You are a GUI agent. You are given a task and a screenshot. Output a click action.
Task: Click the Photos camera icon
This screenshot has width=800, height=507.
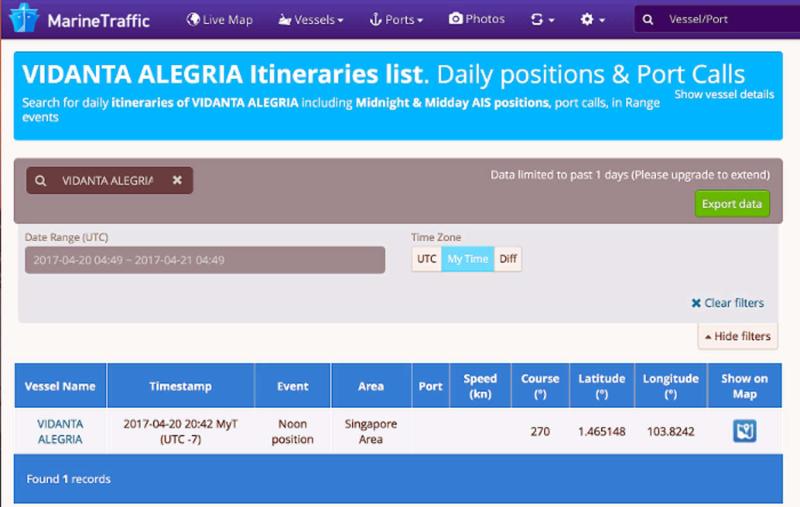pos(456,19)
